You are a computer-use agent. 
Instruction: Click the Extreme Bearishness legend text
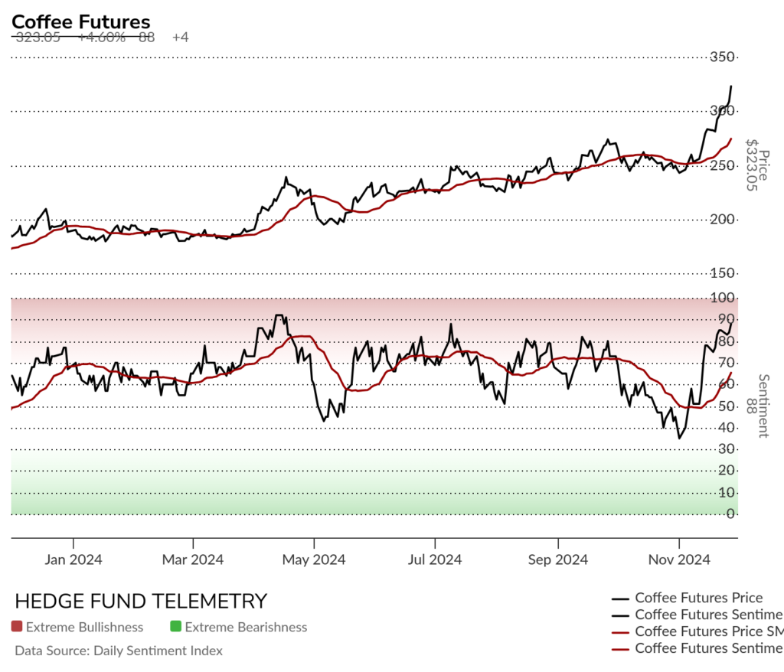click(246, 627)
